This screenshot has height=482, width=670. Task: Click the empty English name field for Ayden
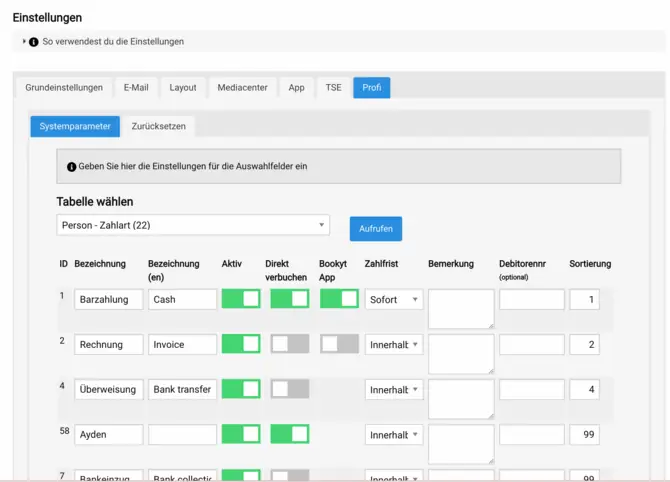[182, 435]
